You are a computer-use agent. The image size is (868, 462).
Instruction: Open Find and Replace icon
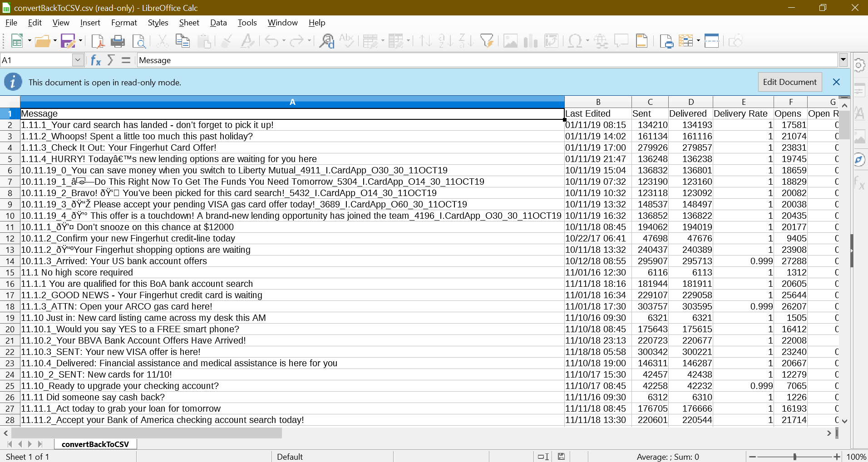coord(326,41)
